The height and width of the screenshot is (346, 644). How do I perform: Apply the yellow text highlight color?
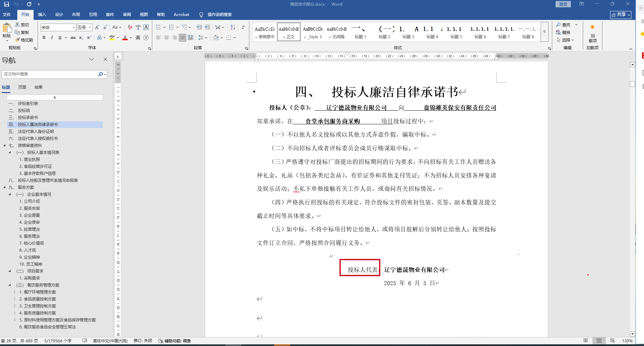(x=112, y=38)
